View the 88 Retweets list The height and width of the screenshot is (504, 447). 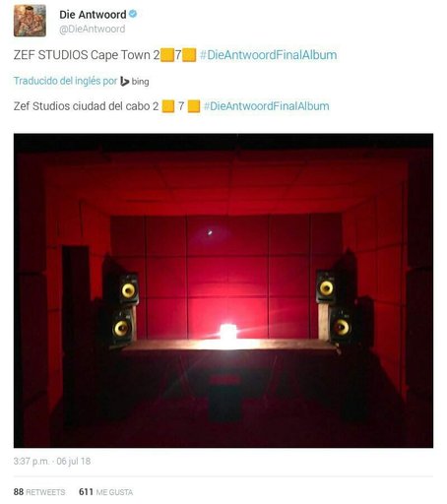pos(39,492)
